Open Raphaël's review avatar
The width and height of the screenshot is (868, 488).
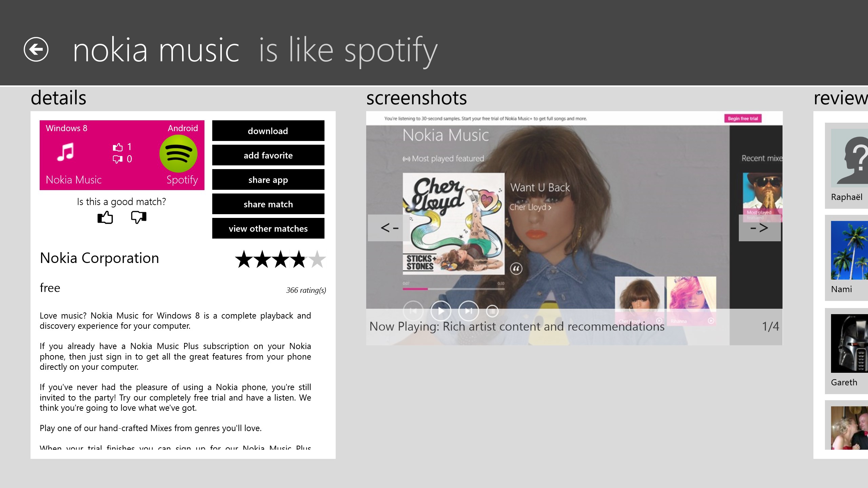(849, 158)
